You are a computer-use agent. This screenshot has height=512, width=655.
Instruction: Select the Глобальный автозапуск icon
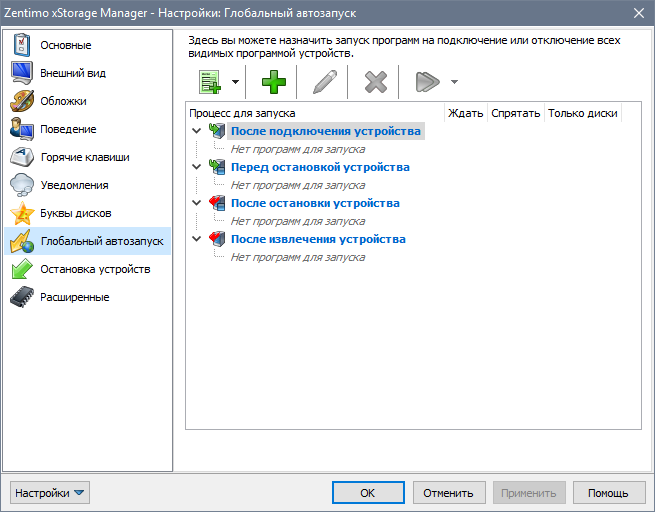[x=22, y=241]
